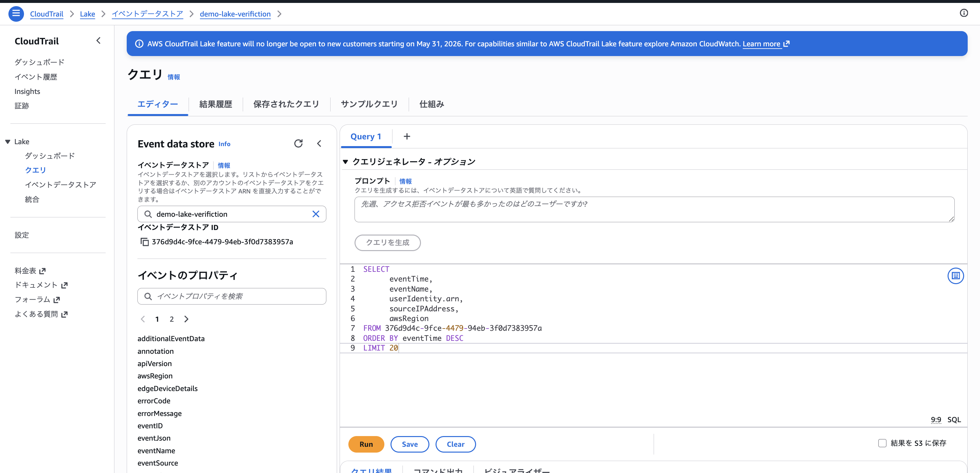The image size is (980, 473).
Task: Copy the event data store ID
Action: 145,242
